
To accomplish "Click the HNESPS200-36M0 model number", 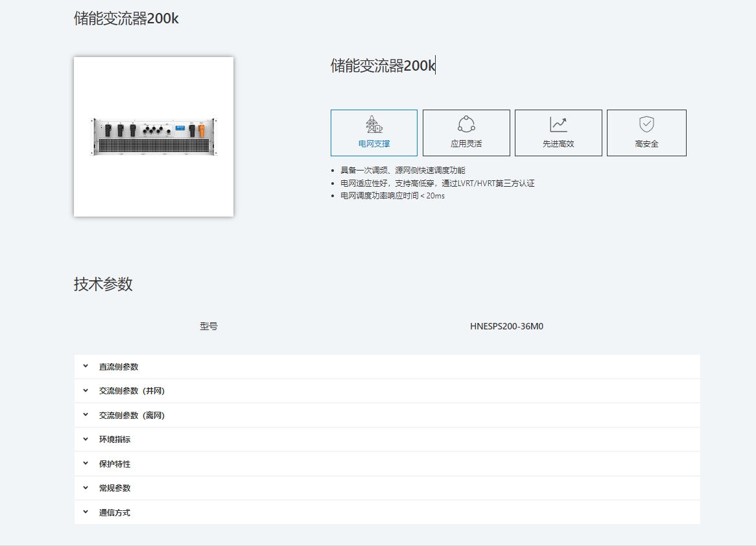I will point(506,326).
